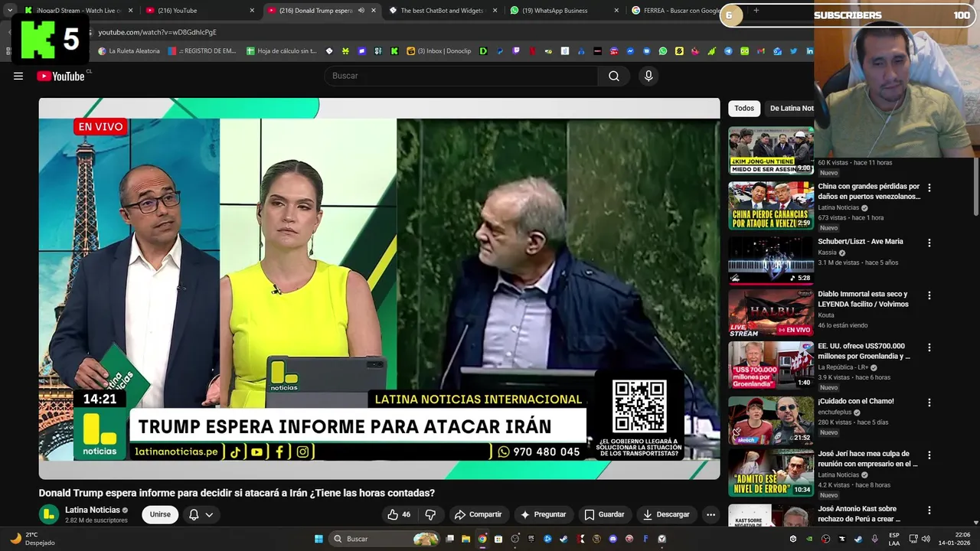Mute the Donald Trump tab speaker icon
The width and height of the screenshot is (980, 551).
point(361,11)
